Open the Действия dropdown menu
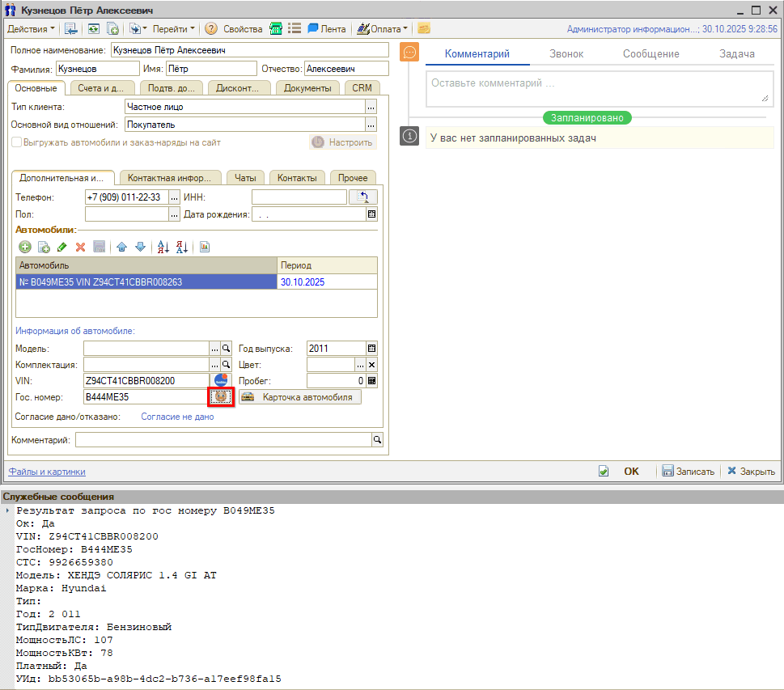 tap(31, 29)
